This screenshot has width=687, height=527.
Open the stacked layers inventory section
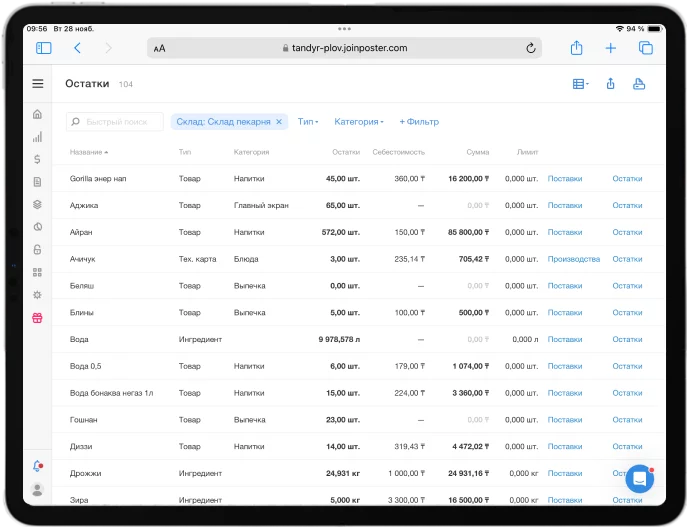click(x=38, y=204)
